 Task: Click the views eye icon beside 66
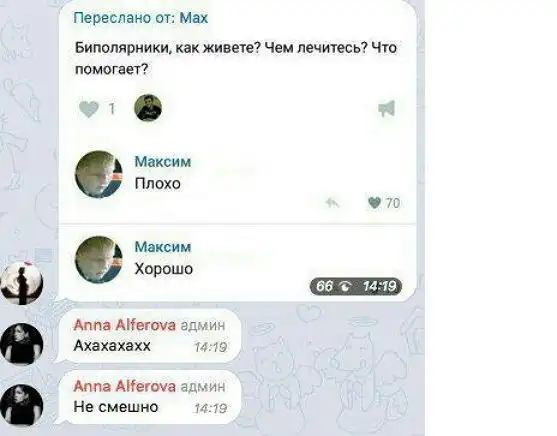tap(346, 286)
